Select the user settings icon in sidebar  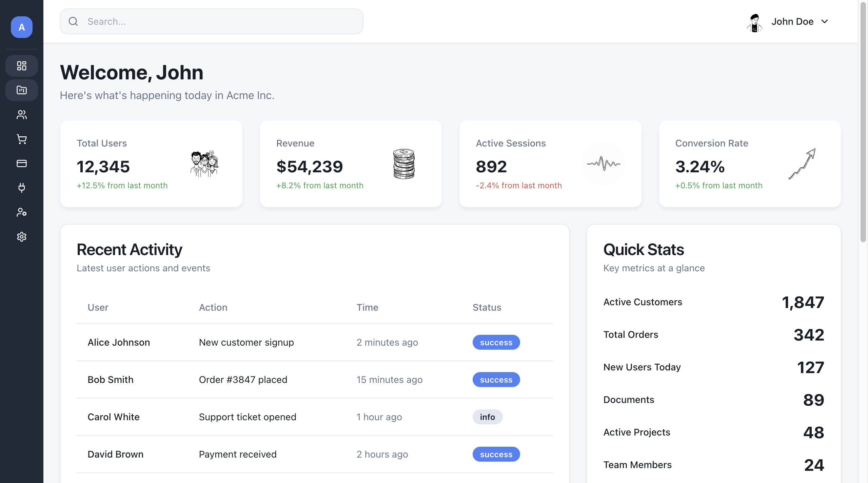coord(22,212)
